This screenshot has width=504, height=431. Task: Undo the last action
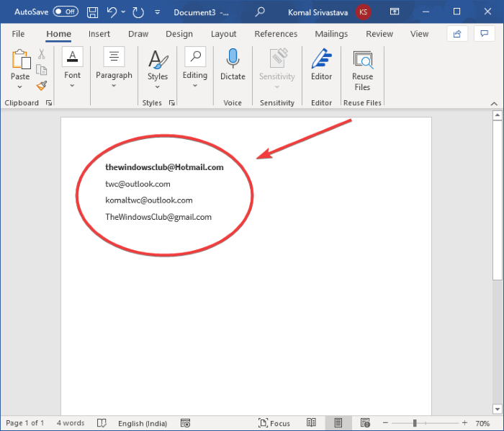(x=112, y=12)
